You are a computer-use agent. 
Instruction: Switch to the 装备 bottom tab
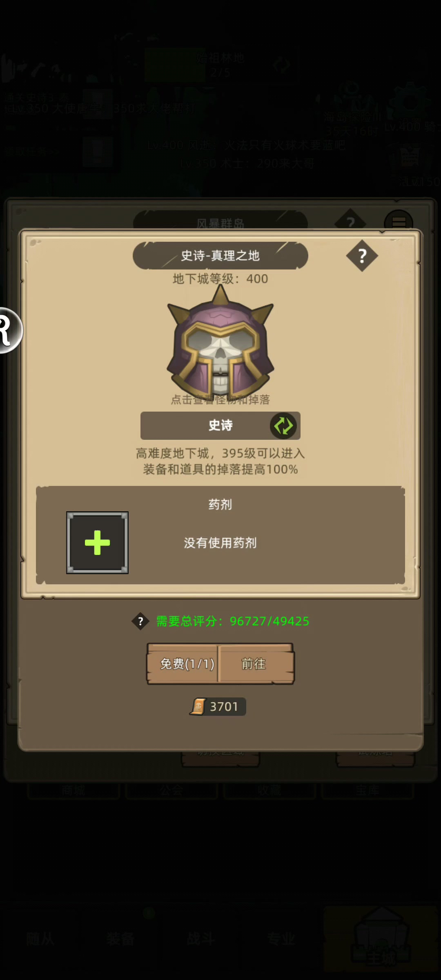click(120, 939)
